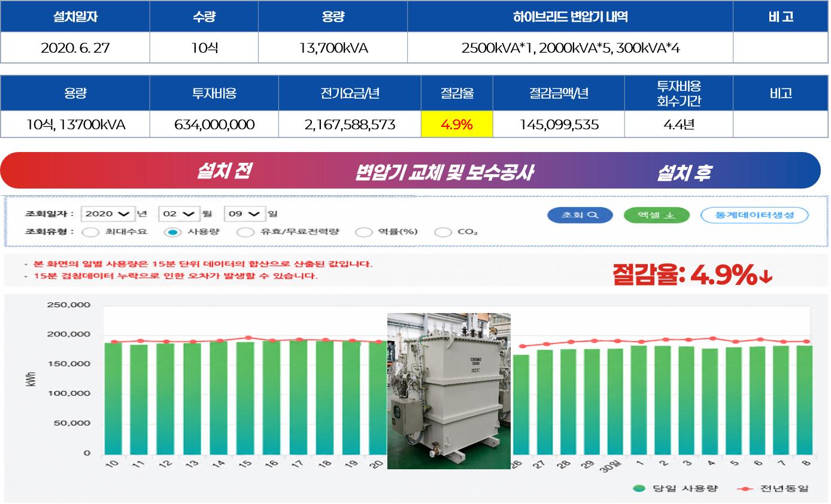Select the 역률(%) radio option
Screen dimensions: 831x504
(363, 232)
